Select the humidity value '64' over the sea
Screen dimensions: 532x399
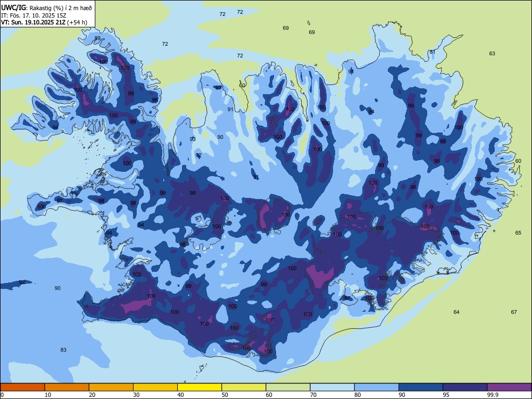click(456, 312)
